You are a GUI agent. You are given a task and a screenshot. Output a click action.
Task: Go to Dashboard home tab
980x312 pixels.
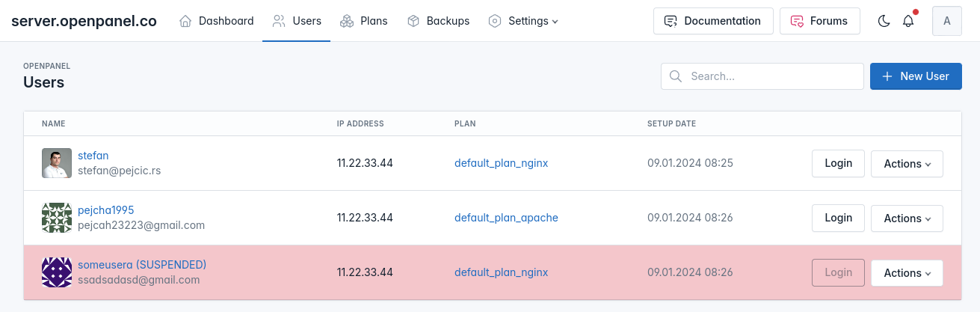tap(217, 21)
